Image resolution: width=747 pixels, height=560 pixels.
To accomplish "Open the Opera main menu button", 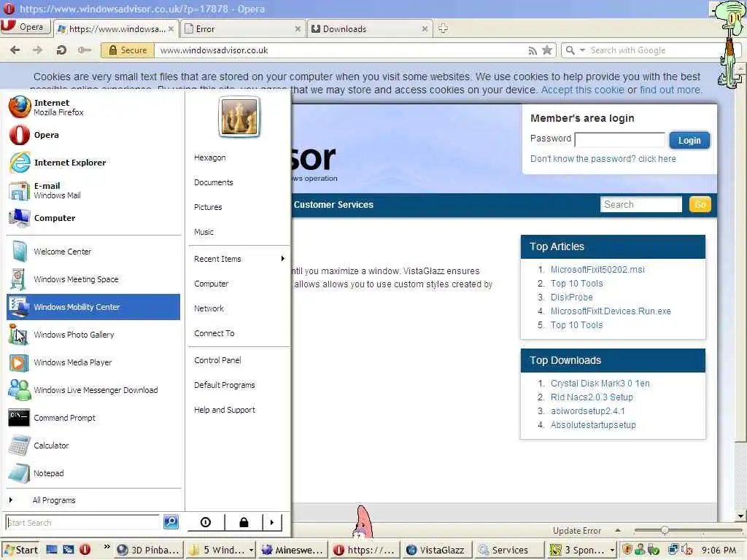I will click(x=24, y=27).
